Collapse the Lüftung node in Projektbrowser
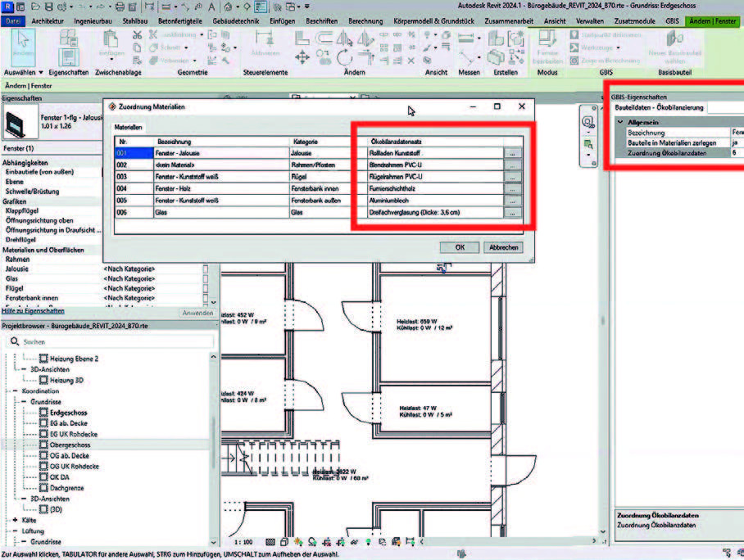The width and height of the screenshot is (744, 560). [x=16, y=531]
